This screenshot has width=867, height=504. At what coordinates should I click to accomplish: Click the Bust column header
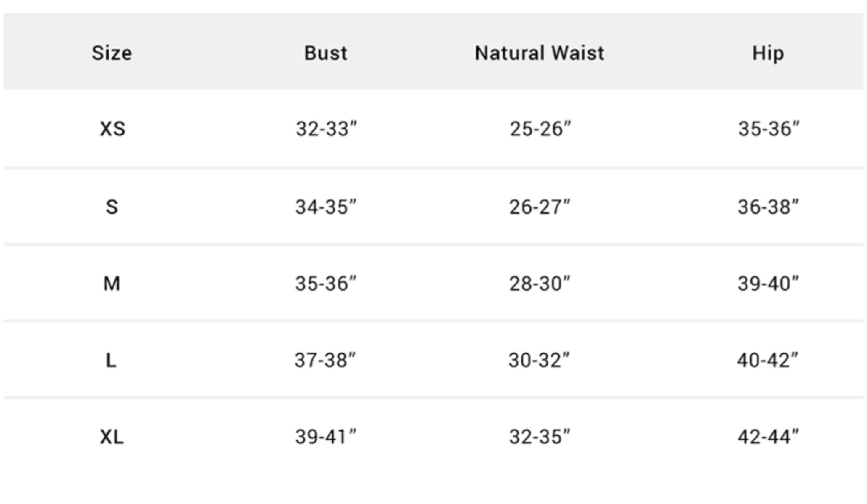click(326, 53)
